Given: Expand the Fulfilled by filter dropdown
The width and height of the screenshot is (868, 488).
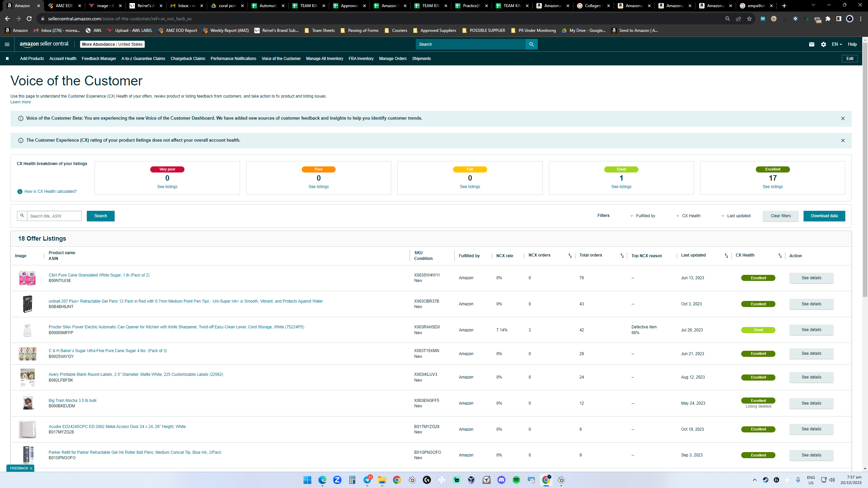Looking at the screenshot, I should point(643,216).
